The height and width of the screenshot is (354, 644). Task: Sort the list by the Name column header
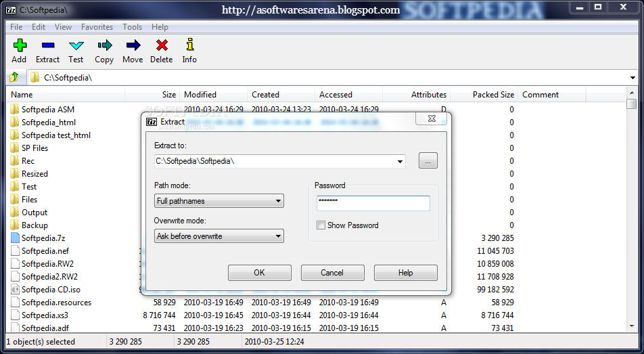point(66,95)
